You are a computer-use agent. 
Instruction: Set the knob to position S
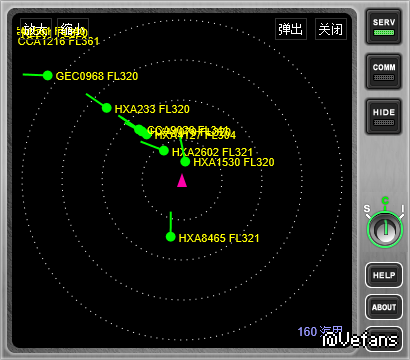[x=367, y=209]
